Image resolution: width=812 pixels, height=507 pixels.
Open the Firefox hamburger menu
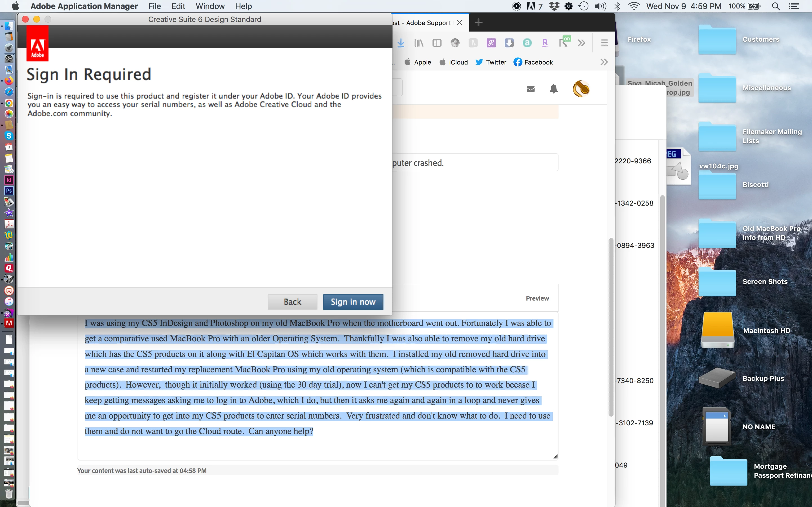point(604,43)
